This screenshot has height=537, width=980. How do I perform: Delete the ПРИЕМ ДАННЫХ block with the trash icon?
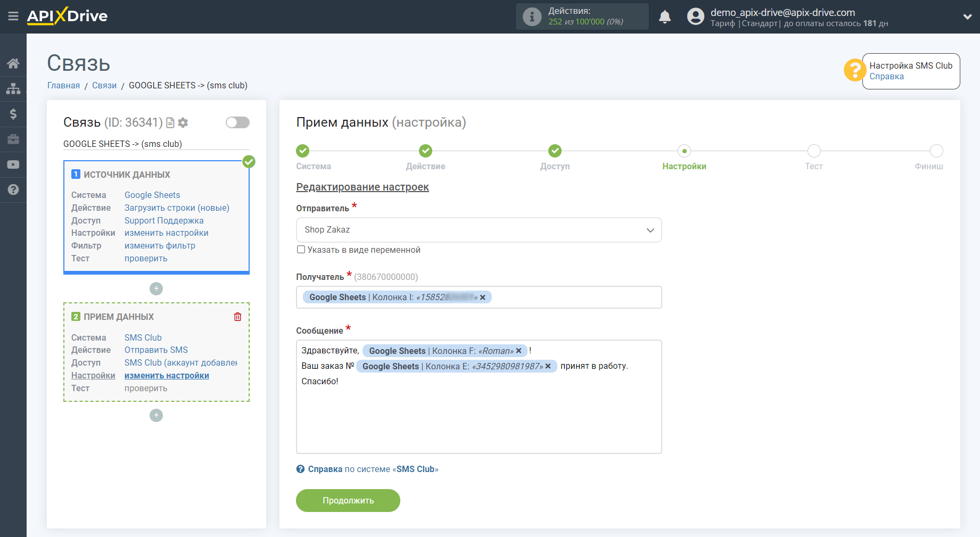point(237,317)
